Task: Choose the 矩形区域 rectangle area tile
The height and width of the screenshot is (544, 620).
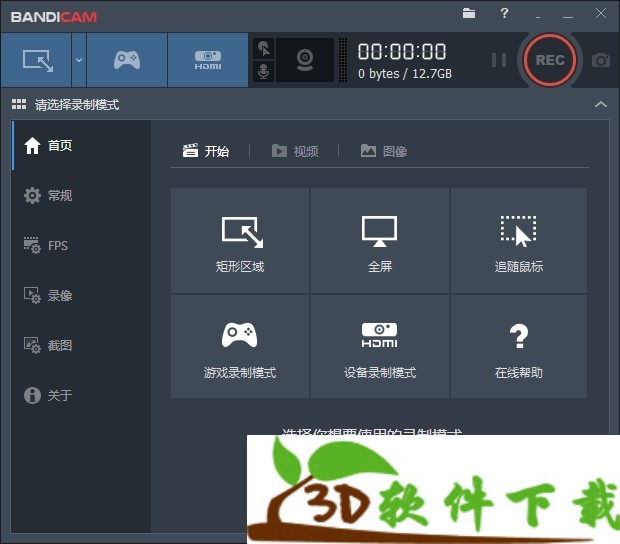Action: coord(240,240)
